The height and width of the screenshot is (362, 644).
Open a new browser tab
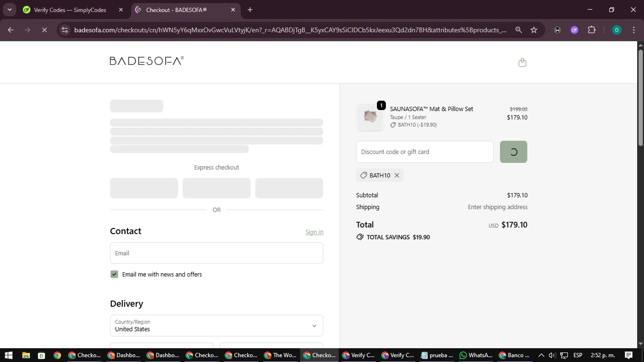click(250, 10)
